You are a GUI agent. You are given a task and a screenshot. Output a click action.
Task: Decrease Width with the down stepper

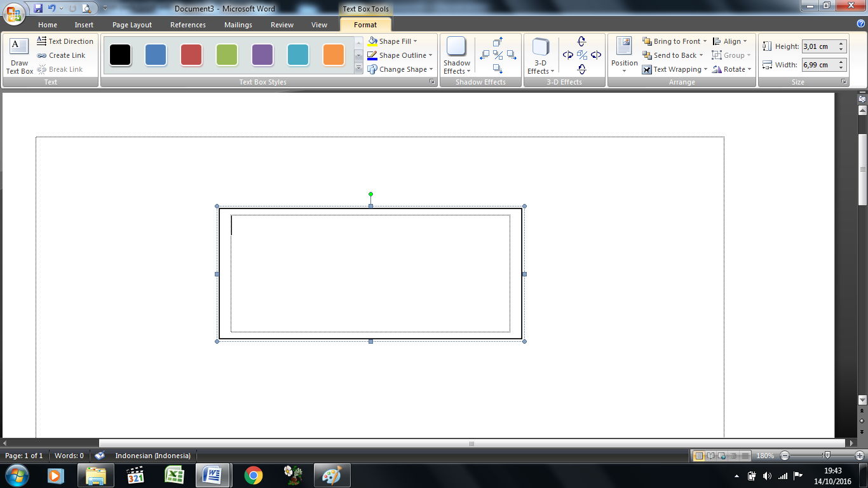841,68
